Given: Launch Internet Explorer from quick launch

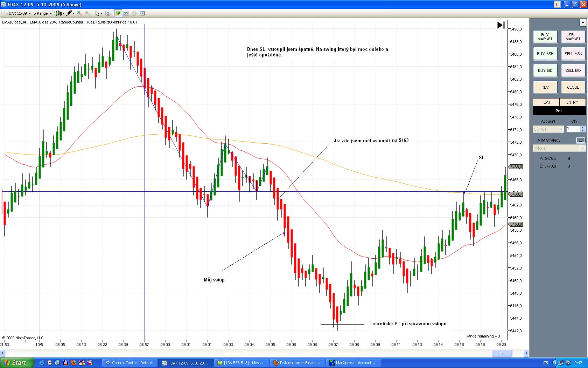Looking at the screenshot, I should coord(42,363).
